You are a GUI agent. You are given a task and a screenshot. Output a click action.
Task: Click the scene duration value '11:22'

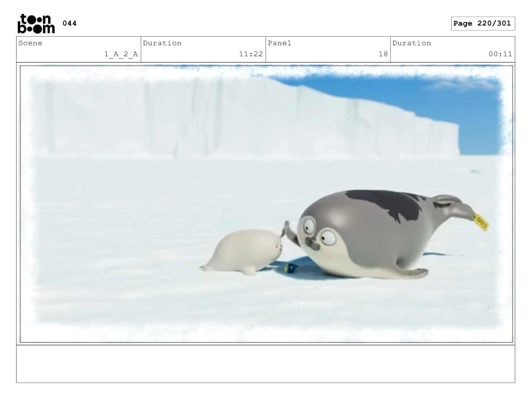click(x=251, y=54)
